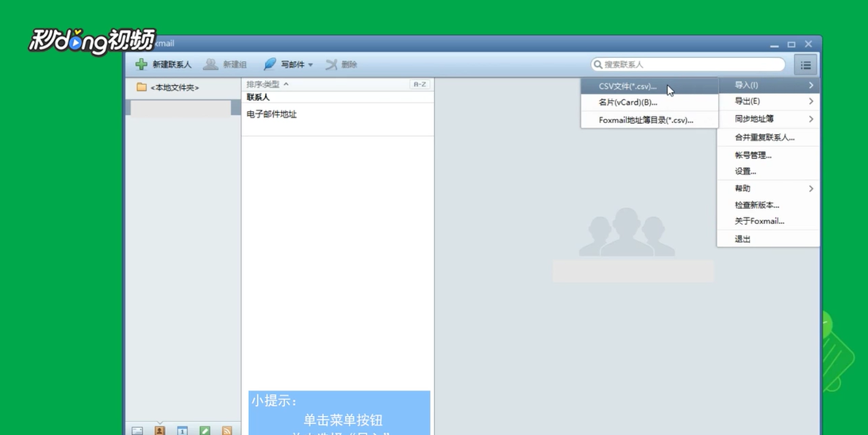Click the 联系人 column heading
The width and height of the screenshot is (868, 435).
[258, 98]
